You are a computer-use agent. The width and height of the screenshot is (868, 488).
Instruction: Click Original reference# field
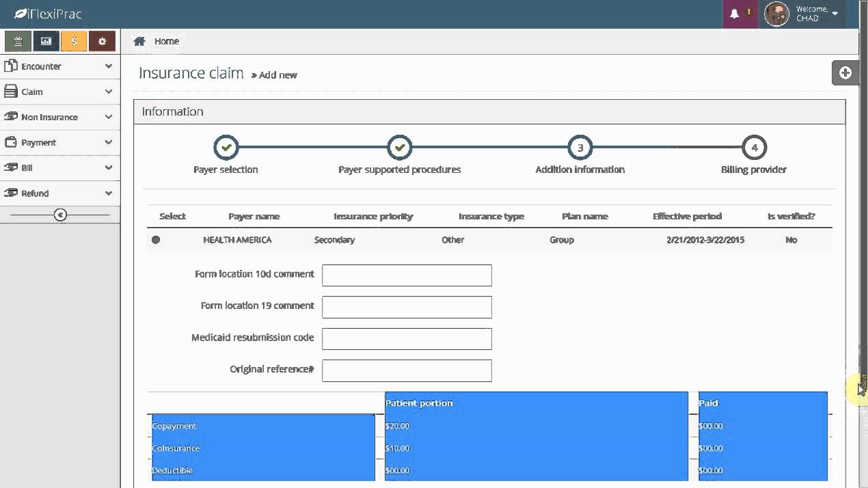point(407,370)
